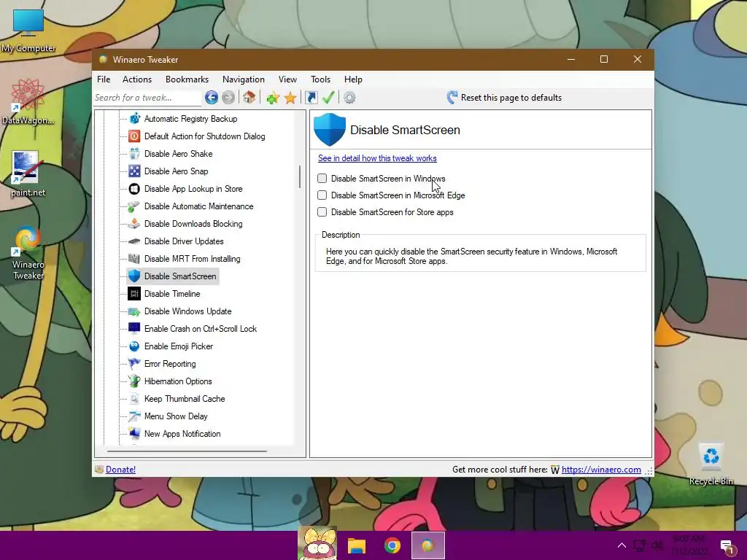Screen dimensions: 747x560
Task: Open the Bookmarks menu
Action: (x=187, y=79)
